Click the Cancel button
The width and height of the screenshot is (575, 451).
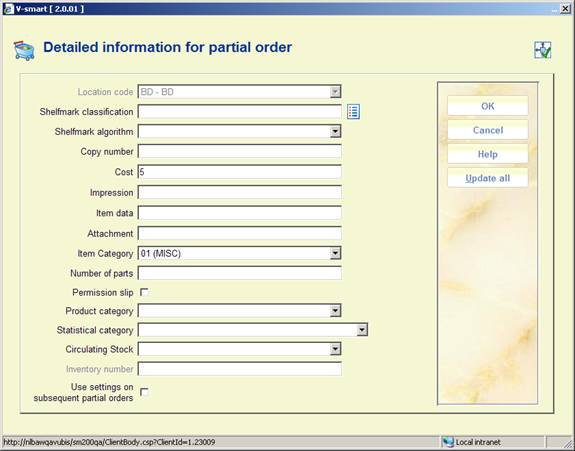click(487, 130)
